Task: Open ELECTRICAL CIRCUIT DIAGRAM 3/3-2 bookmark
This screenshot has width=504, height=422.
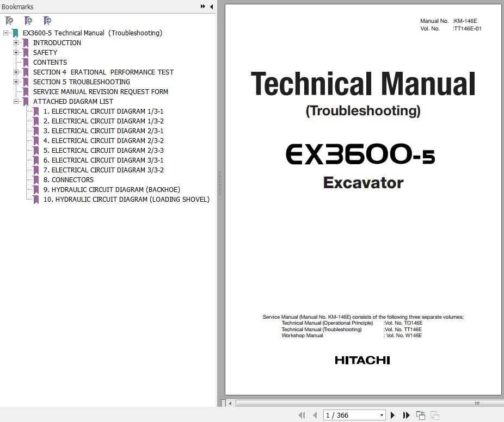Action: click(103, 170)
